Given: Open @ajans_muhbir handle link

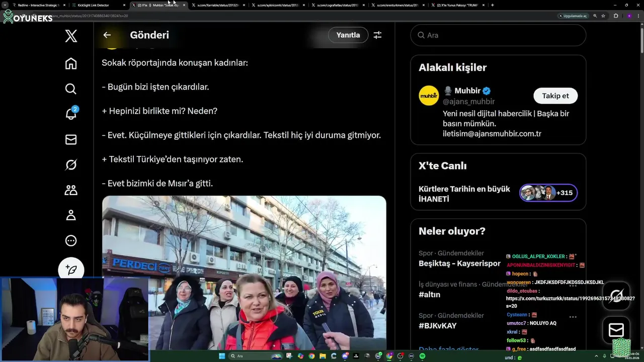Looking at the screenshot, I should click(468, 102).
